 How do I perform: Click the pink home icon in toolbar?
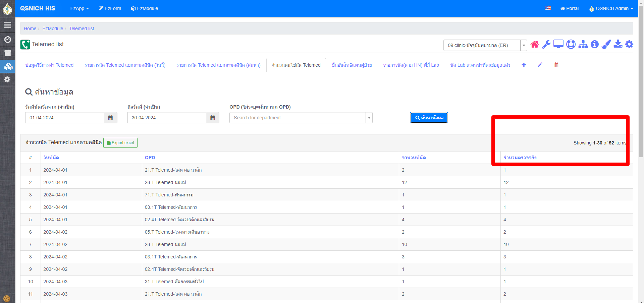(x=535, y=45)
